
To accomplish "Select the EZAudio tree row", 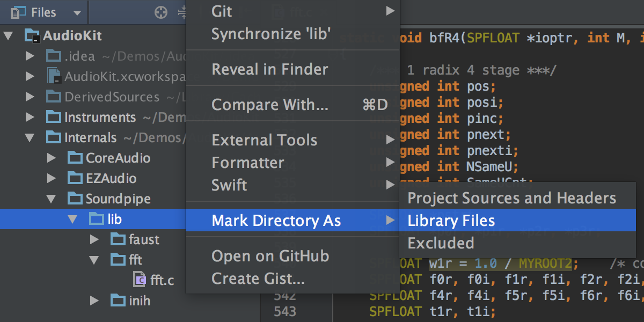I will [93, 178].
